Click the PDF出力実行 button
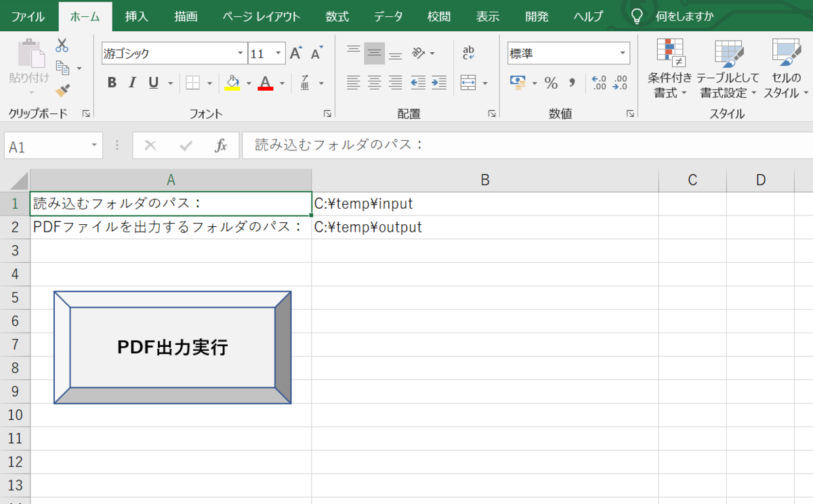 point(172,347)
